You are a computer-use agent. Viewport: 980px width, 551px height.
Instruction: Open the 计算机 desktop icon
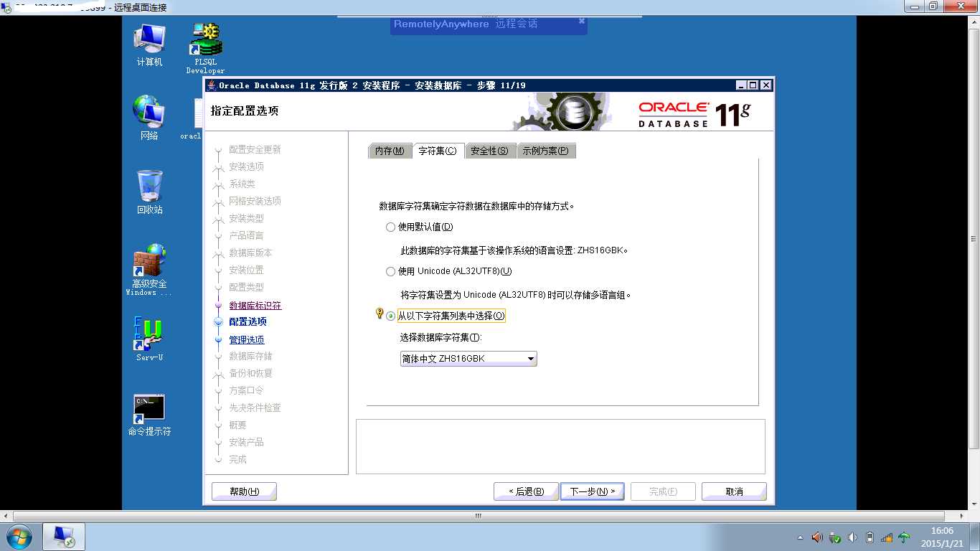[149, 44]
